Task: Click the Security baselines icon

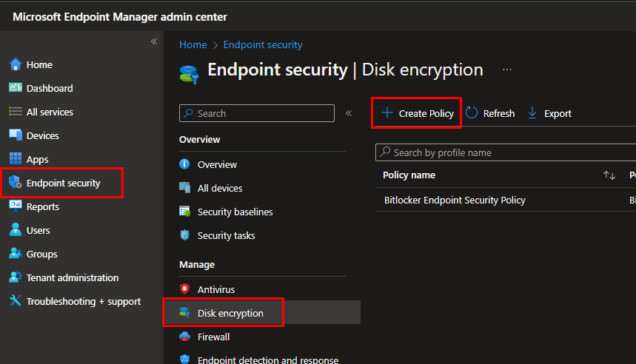Action: click(x=185, y=212)
